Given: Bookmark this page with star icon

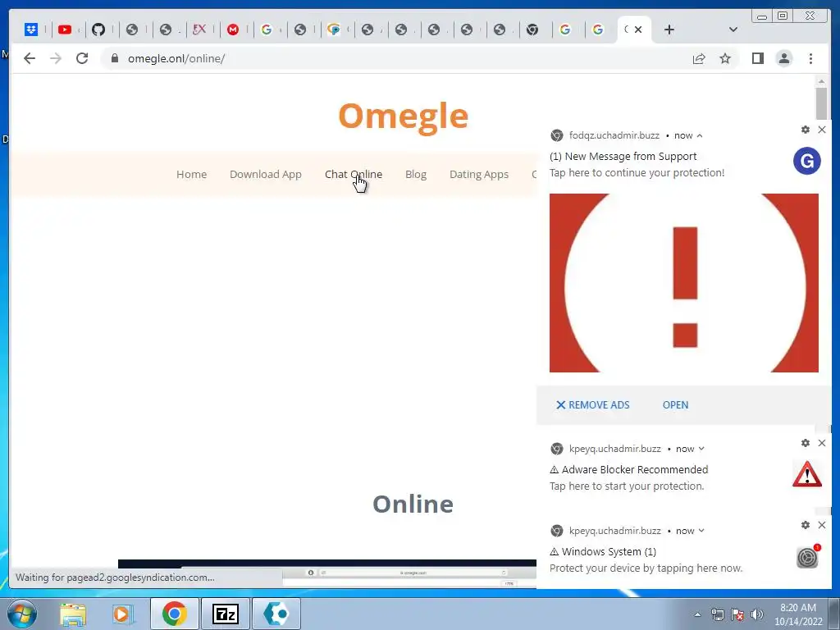Looking at the screenshot, I should point(725,58).
